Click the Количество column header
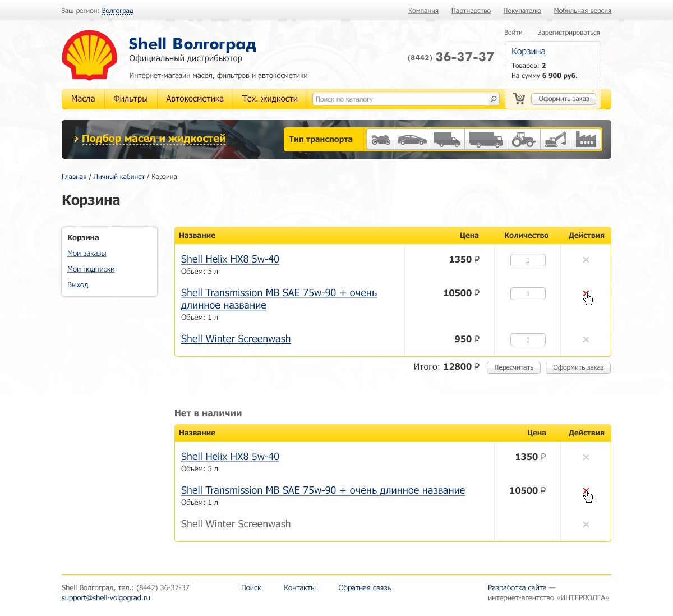Screen dimensions: 673x616 [x=527, y=236]
